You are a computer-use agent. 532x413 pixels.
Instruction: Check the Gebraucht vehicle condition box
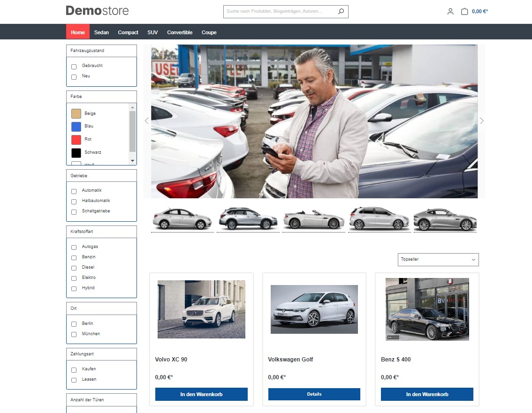74,67
